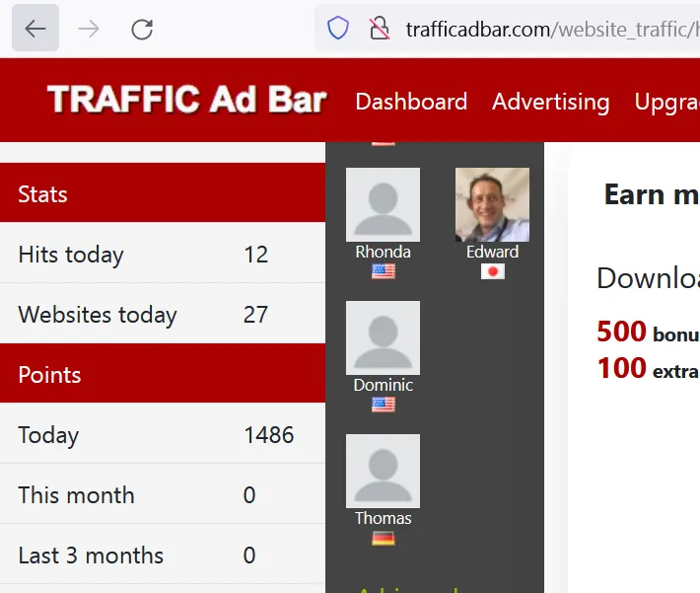Click Rhonda's US flag icon
The height and width of the screenshot is (593, 700).
tap(384, 271)
